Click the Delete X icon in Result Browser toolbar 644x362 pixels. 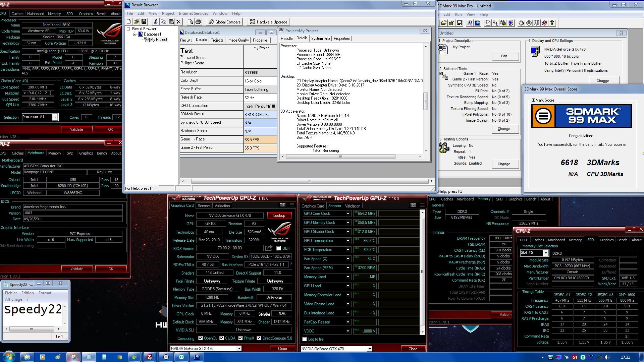click(x=179, y=22)
